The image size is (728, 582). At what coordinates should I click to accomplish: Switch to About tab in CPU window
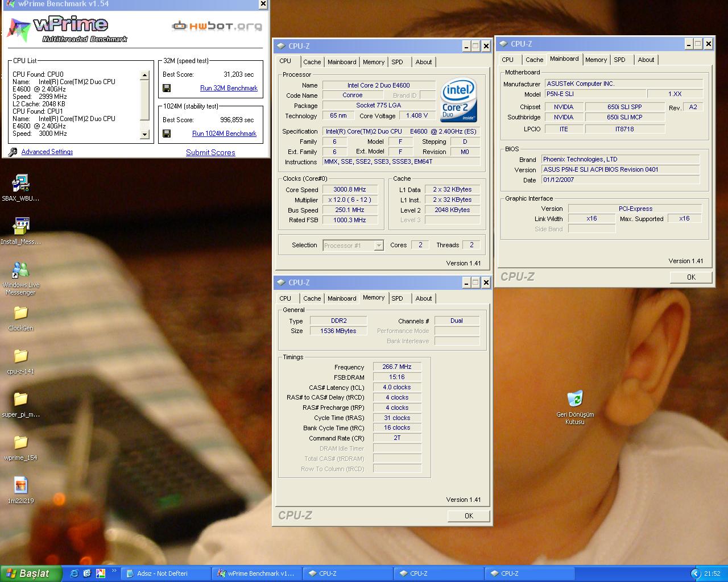point(423,62)
